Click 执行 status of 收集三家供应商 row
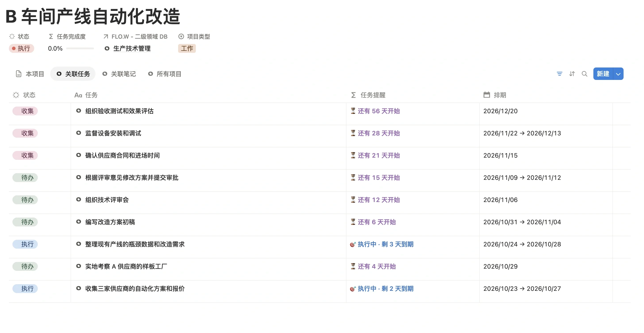The height and width of the screenshot is (333, 644). 25,289
